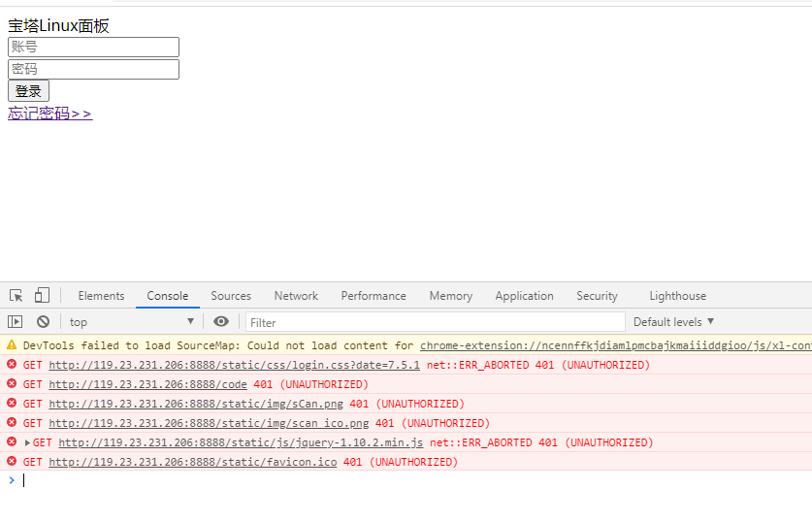Click the console Filter input
This screenshot has height=522, width=812.
pyautogui.click(x=436, y=322)
